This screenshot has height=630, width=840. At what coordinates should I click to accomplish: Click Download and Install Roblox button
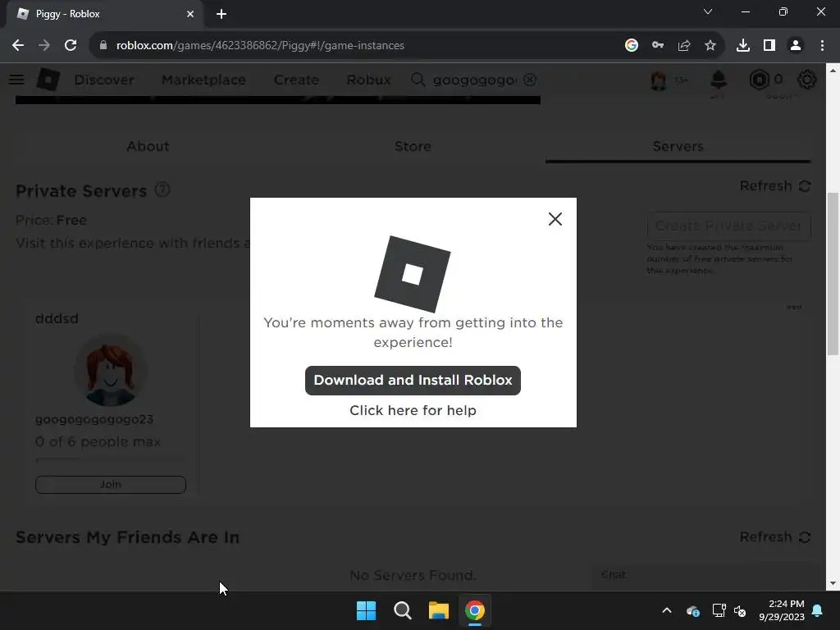[413, 381]
